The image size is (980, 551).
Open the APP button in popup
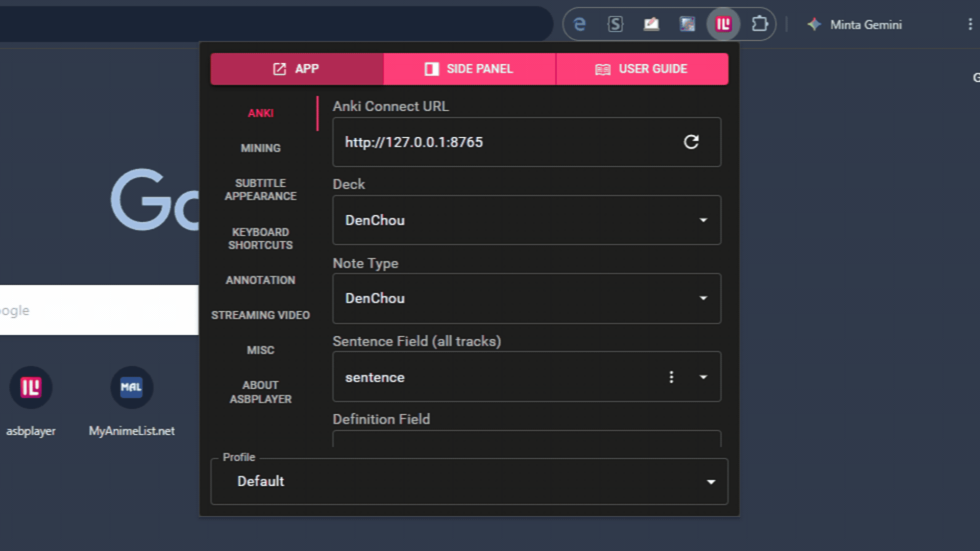click(x=297, y=69)
